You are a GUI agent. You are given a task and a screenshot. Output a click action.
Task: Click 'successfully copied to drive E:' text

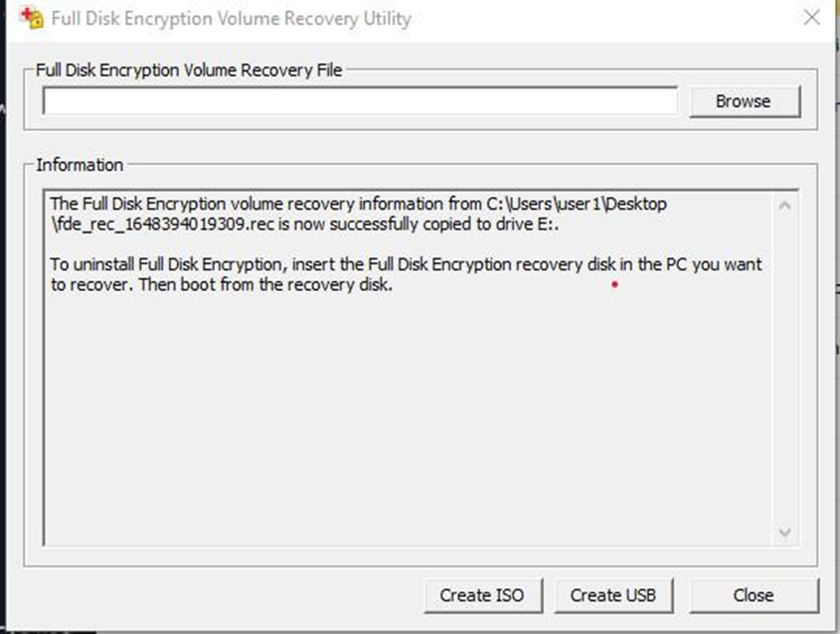pos(444,224)
